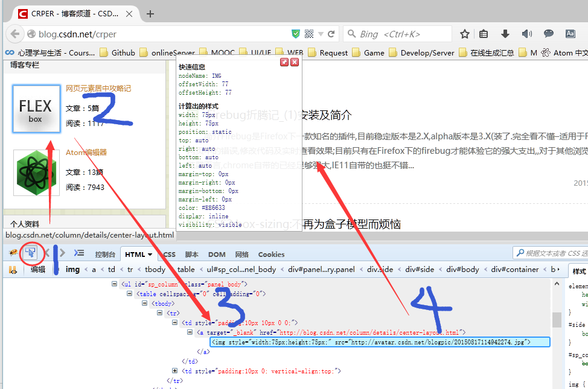
Task: Bookmark this page with the star icon
Action: 465,34
